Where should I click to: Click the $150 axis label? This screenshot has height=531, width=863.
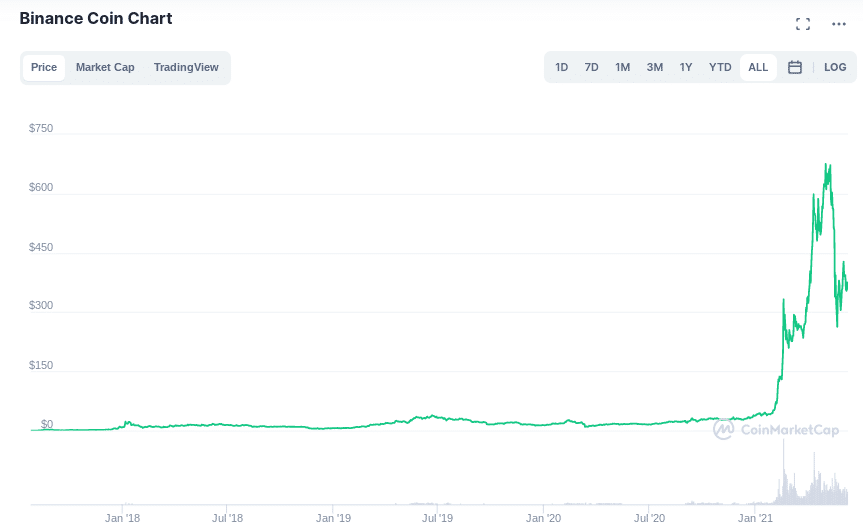click(x=41, y=365)
